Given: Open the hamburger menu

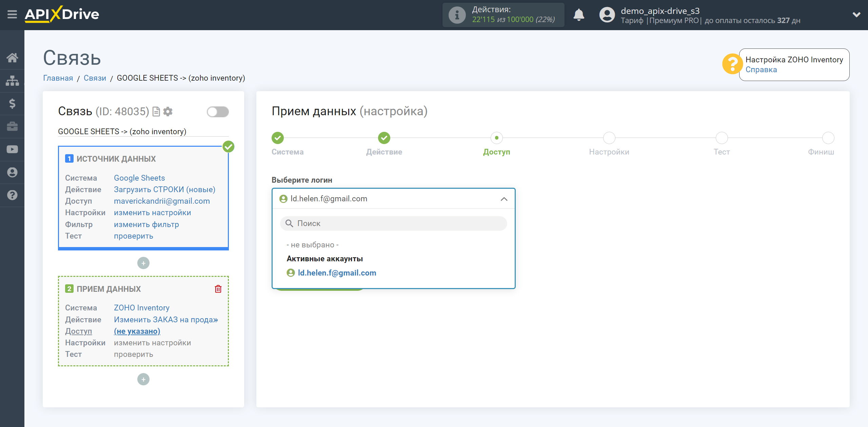Looking at the screenshot, I should (12, 15).
